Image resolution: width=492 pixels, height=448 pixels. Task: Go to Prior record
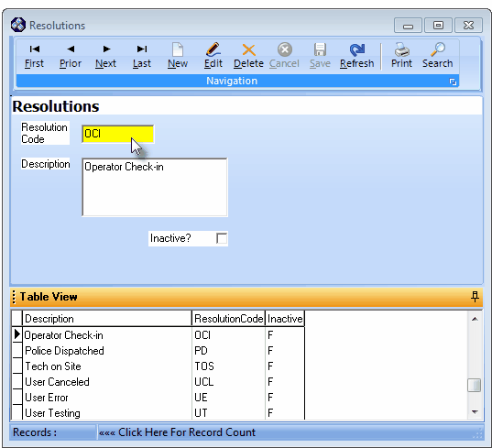pos(71,56)
